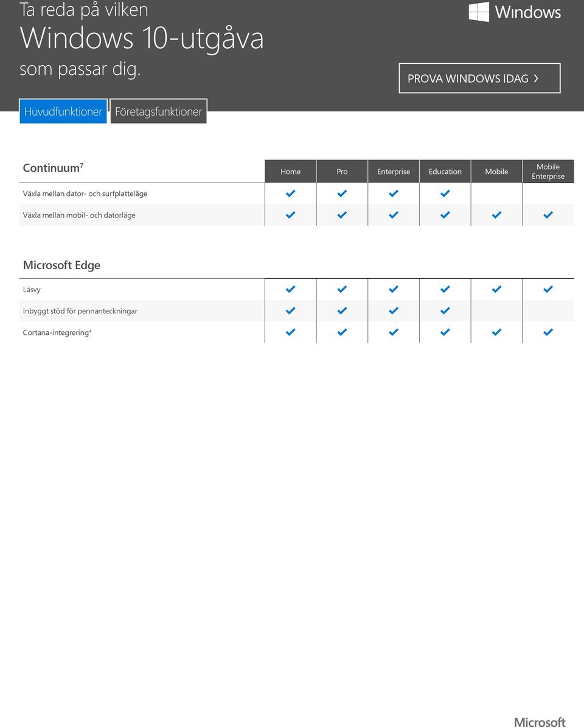
Task: Select the Home column header
Action: tap(290, 171)
